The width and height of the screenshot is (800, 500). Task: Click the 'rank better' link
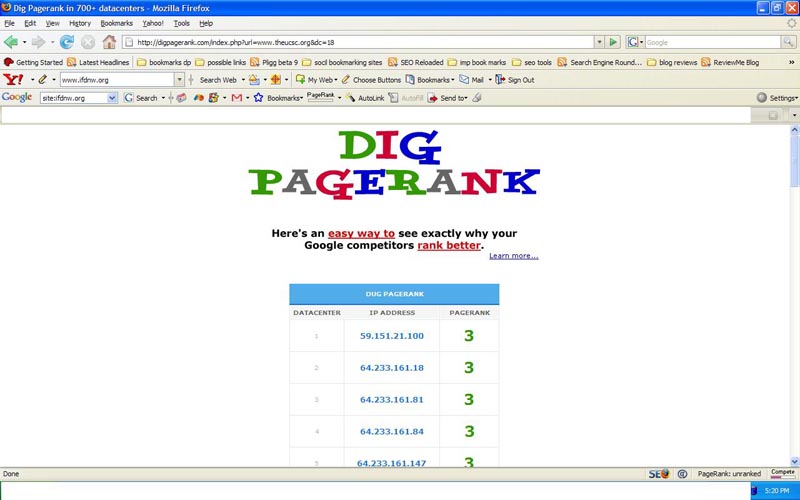click(x=449, y=245)
